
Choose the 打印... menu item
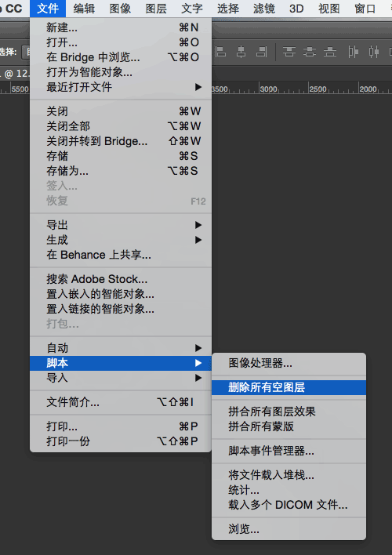pos(121,426)
